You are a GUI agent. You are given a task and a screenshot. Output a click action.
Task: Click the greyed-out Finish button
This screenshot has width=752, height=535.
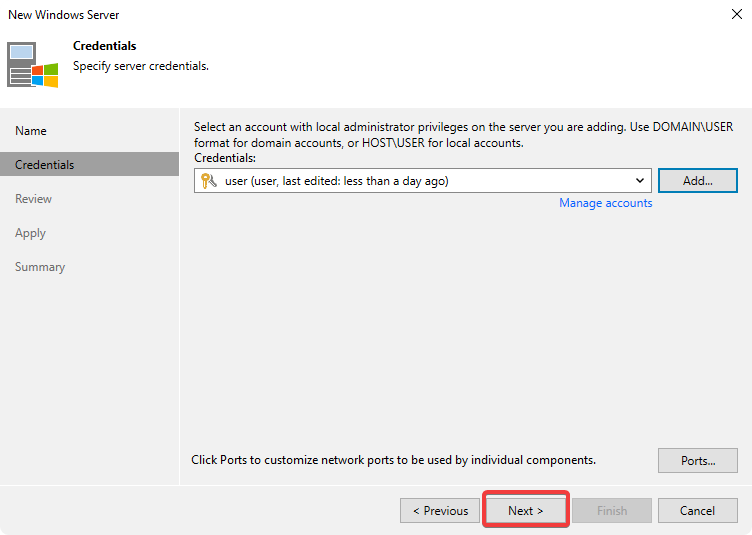pyautogui.click(x=612, y=511)
